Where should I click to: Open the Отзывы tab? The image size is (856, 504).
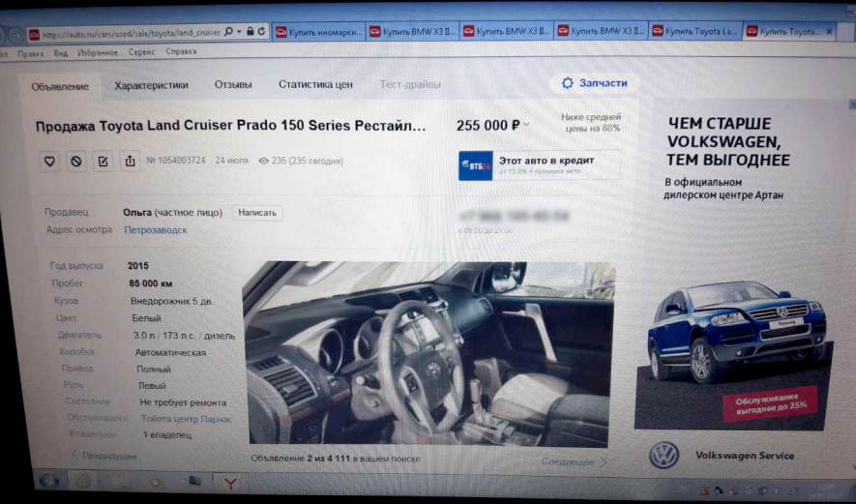[233, 84]
